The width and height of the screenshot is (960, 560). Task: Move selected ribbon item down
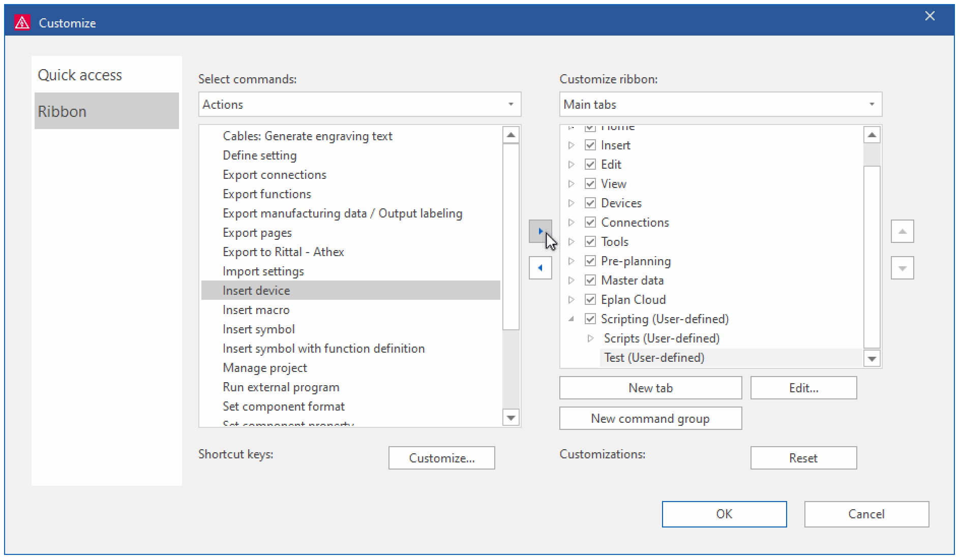(x=902, y=268)
